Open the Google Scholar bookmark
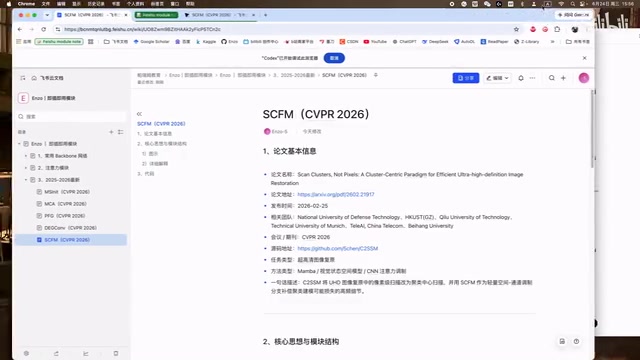The width and height of the screenshot is (640, 360). 151,42
